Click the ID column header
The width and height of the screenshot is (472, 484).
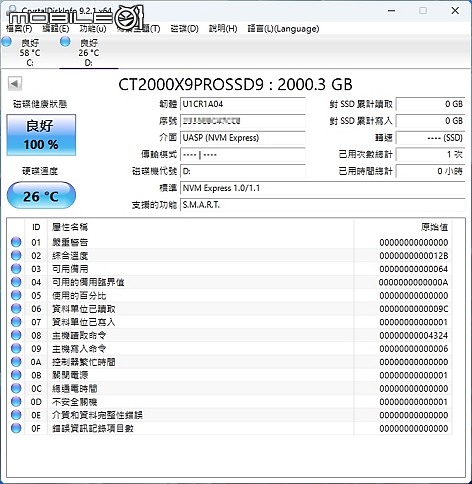click(36, 227)
